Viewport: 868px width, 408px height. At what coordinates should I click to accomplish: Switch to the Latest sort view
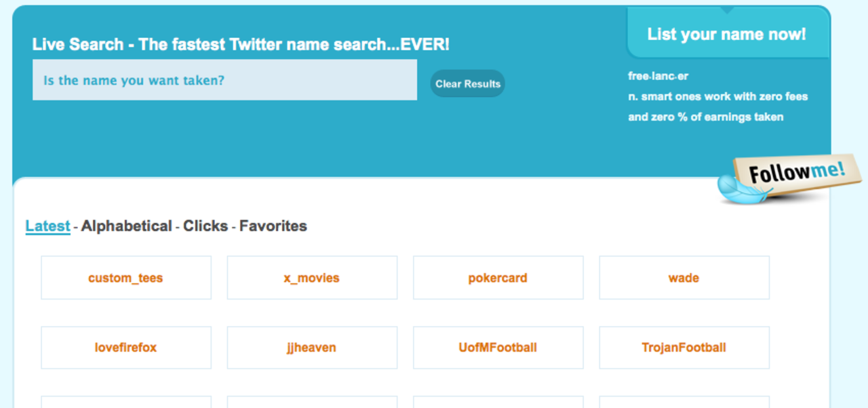pyautogui.click(x=47, y=226)
